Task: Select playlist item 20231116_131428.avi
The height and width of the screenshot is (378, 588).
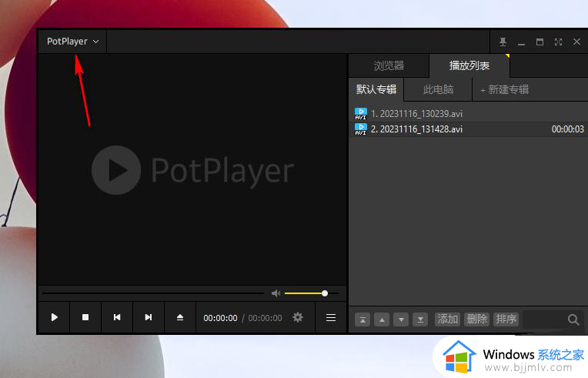Action: coord(468,129)
